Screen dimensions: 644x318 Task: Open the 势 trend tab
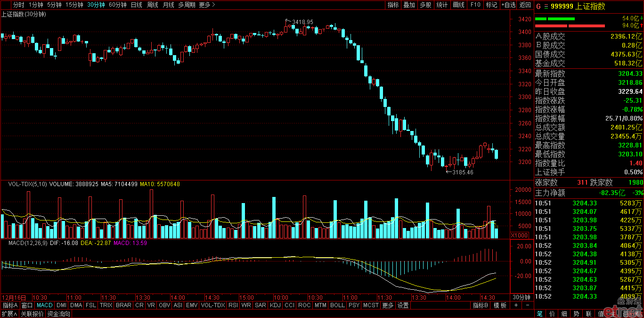coord(577,314)
